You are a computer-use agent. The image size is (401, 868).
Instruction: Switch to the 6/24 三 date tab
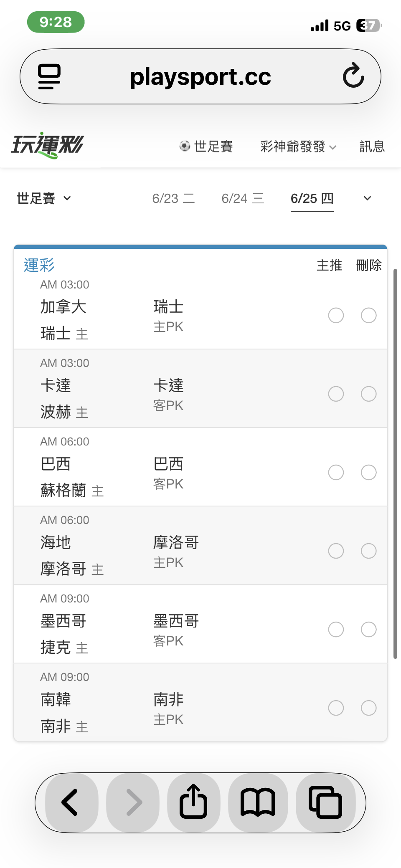coord(243,198)
